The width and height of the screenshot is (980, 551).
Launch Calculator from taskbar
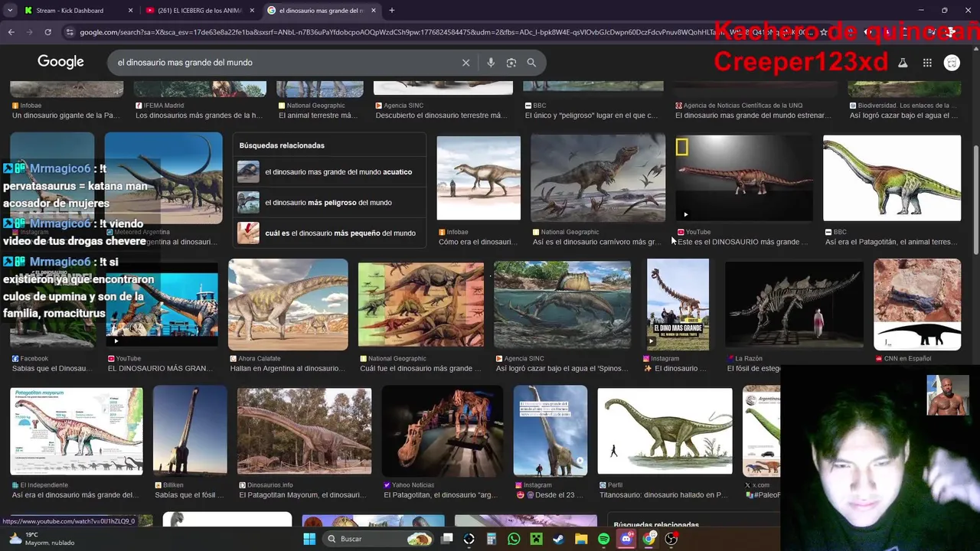tap(492, 539)
